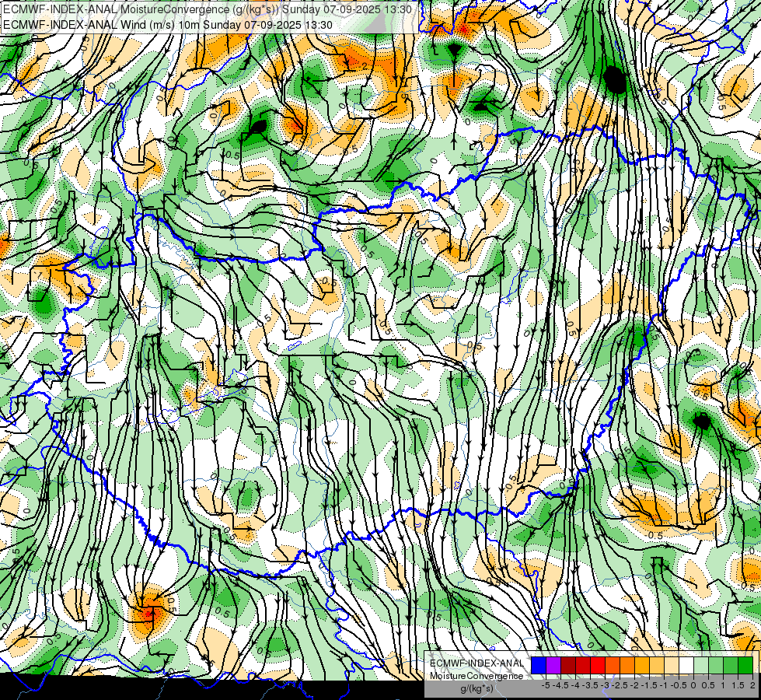Click MoistureConvergence label in the legend box
This screenshot has height=700, width=761.
point(476,676)
